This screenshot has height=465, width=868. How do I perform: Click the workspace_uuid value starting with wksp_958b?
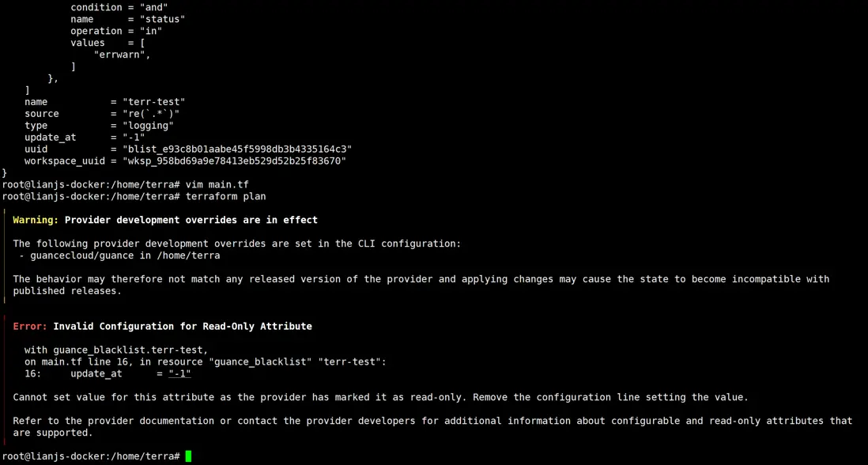[234, 161]
